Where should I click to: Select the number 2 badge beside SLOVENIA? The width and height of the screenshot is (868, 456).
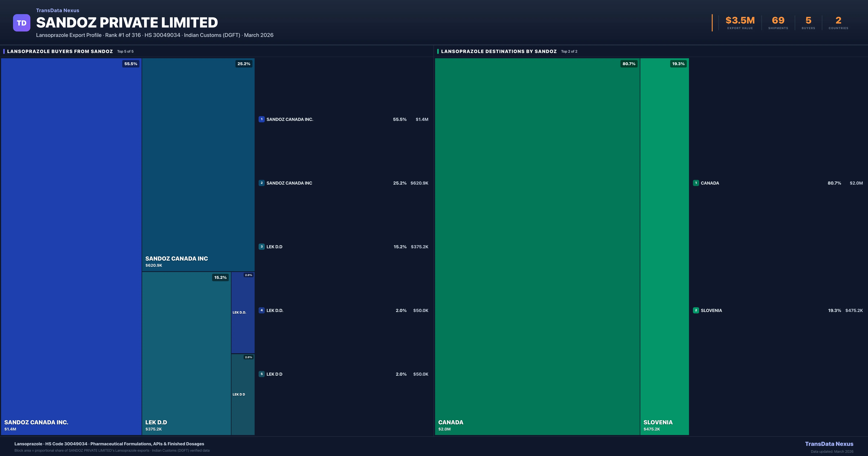point(697,310)
